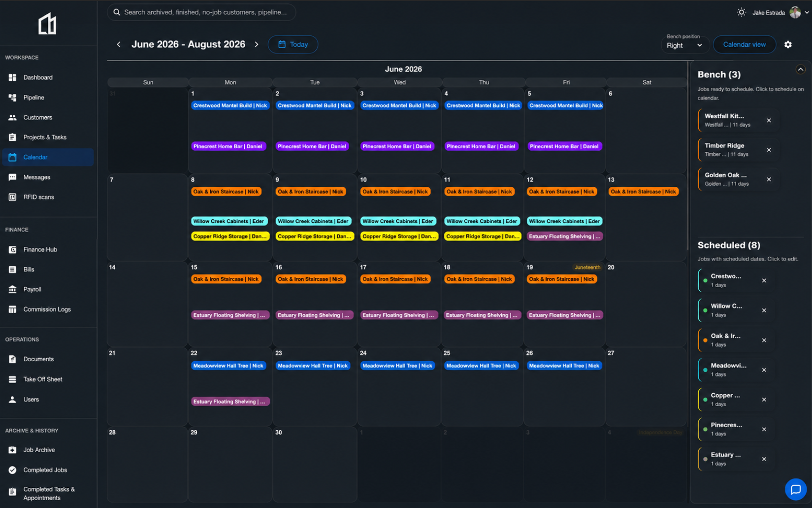Toggle light mode sun icon
This screenshot has width=812, height=508.
click(x=741, y=12)
